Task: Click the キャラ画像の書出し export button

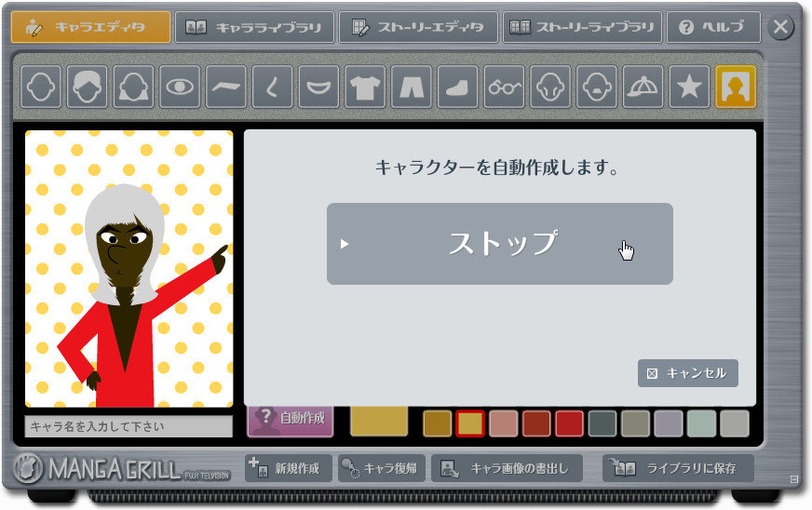Action: pyautogui.click(x=507, y=468)
